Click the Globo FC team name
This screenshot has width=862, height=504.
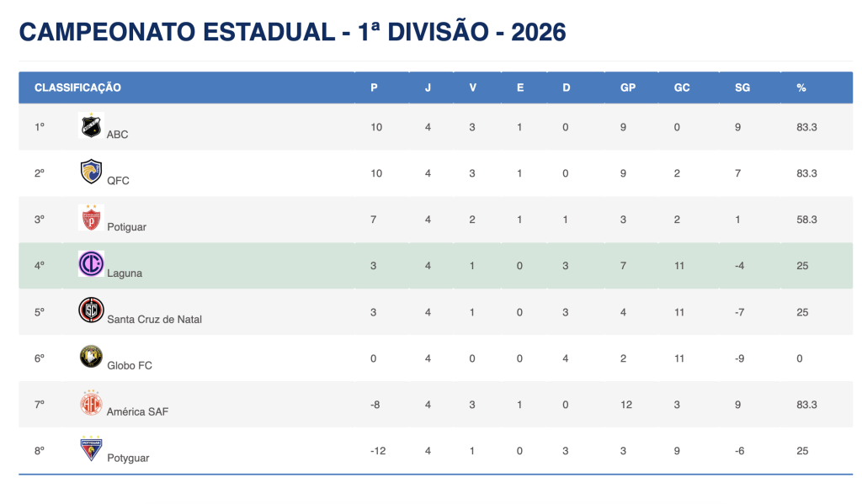coord(130,366)
